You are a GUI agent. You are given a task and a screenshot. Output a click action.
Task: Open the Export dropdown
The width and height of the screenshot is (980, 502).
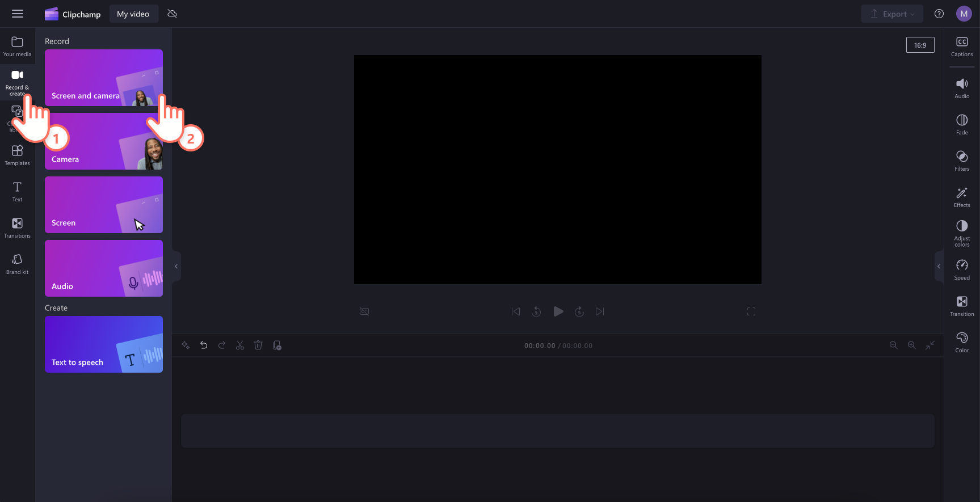tap(892, 14)
